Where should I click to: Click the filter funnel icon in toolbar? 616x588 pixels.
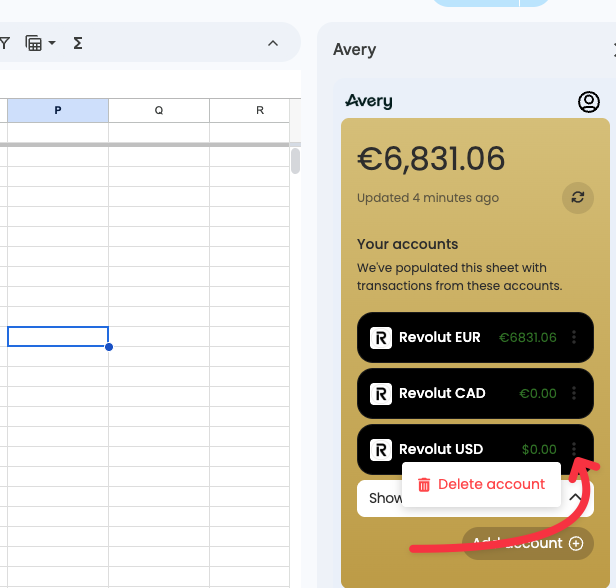point(5,43)
